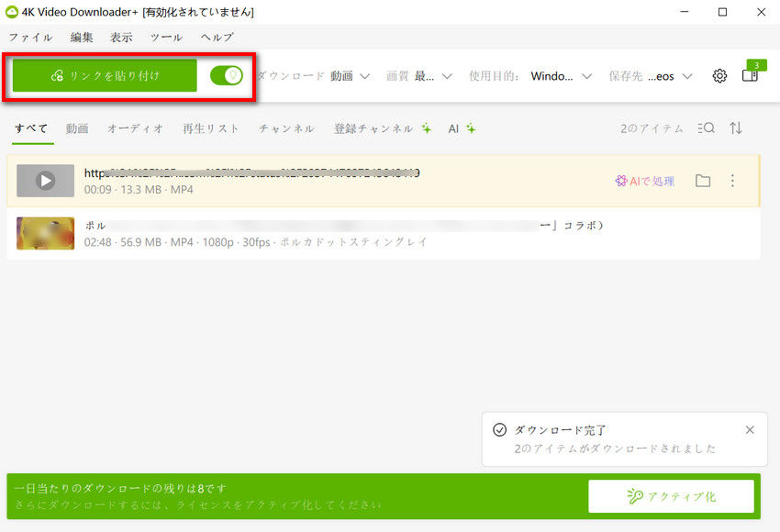Click the アクティブ化 button

671,495
